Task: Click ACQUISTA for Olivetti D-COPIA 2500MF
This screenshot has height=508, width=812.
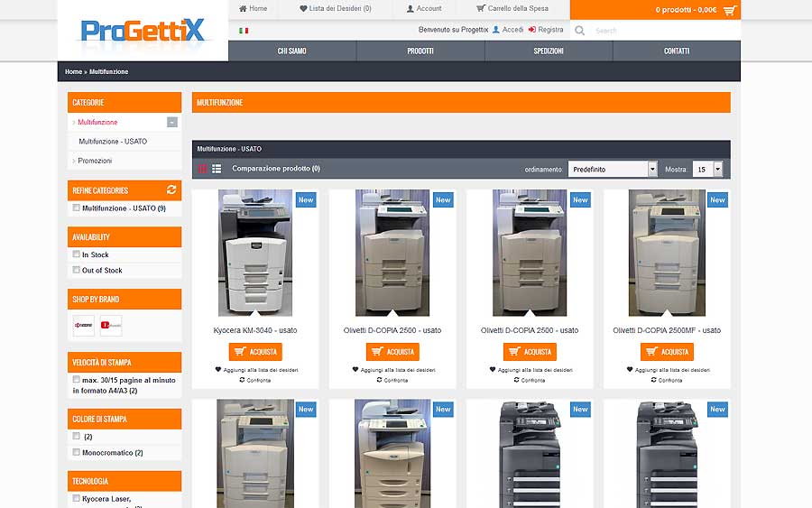Action: coord(667,352)
